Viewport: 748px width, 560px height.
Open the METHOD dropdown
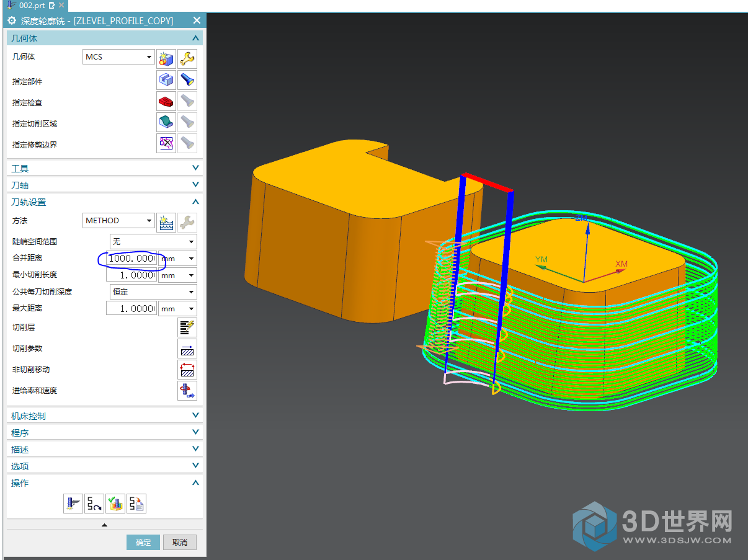[118, 221]
